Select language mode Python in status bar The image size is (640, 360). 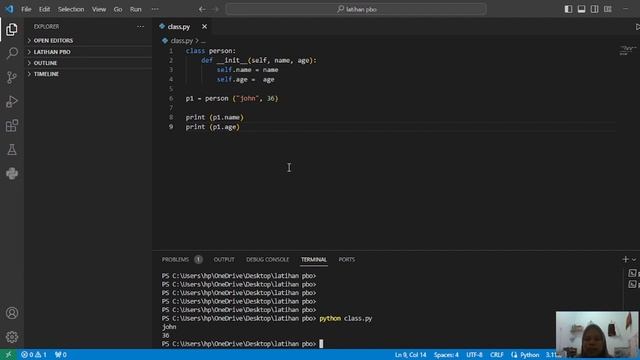coord(529,355)
